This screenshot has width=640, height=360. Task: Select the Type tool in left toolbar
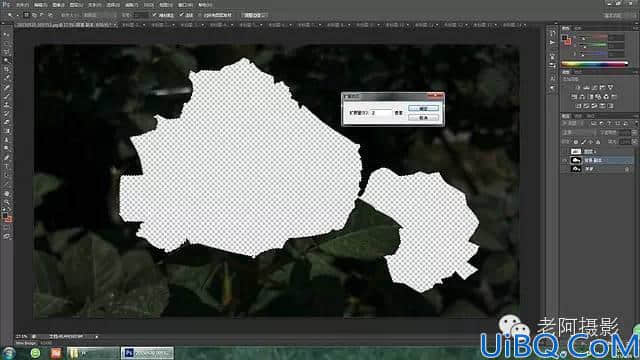coord(7,167)
